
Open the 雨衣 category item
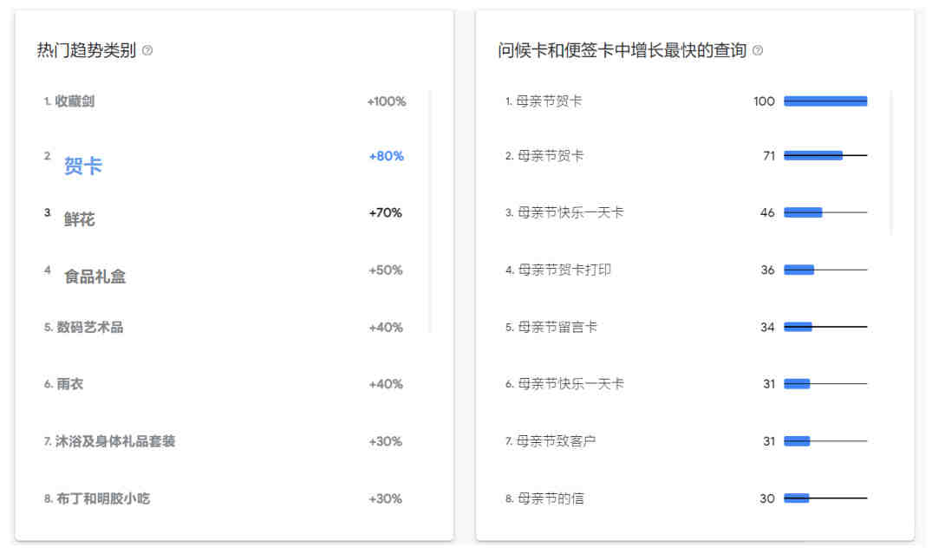(70, 384)
